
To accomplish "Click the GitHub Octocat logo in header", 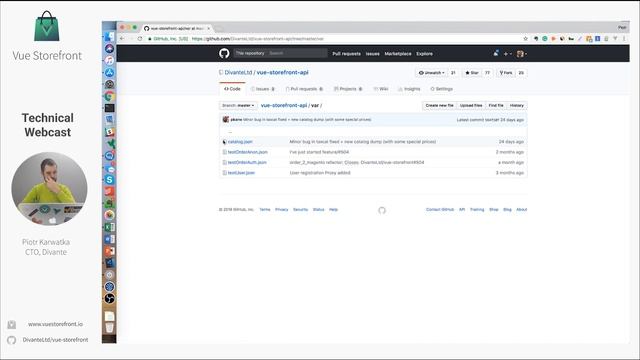I will coord(224,53).
